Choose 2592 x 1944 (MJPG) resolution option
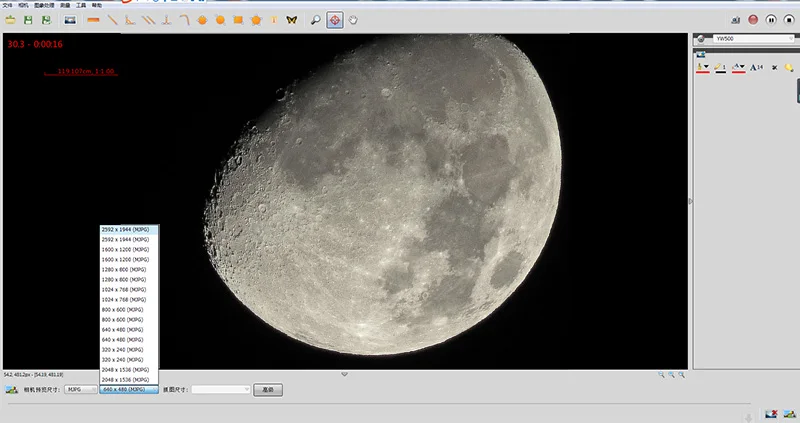The width and height of the screenshot is (800, 423). 125,230
